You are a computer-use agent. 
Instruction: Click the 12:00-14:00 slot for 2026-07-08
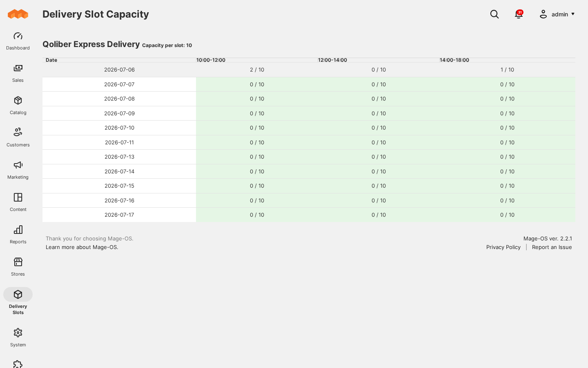[379, 99]
